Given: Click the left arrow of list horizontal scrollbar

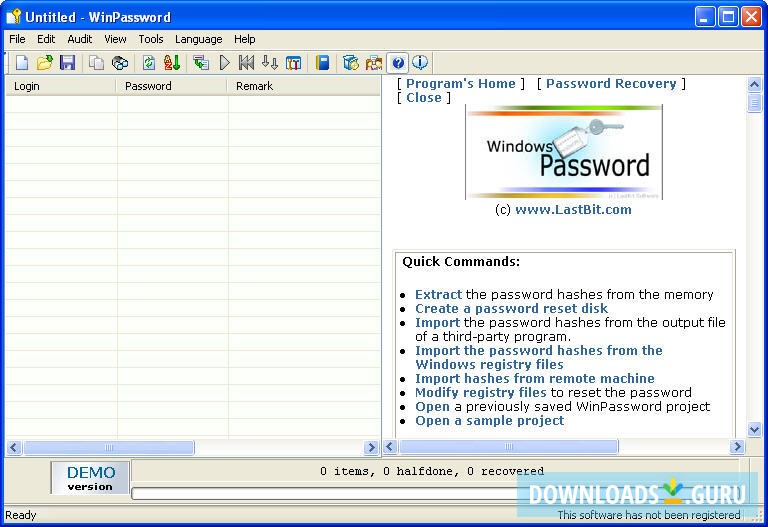Looking at the screenshot, I should [14, 447].
